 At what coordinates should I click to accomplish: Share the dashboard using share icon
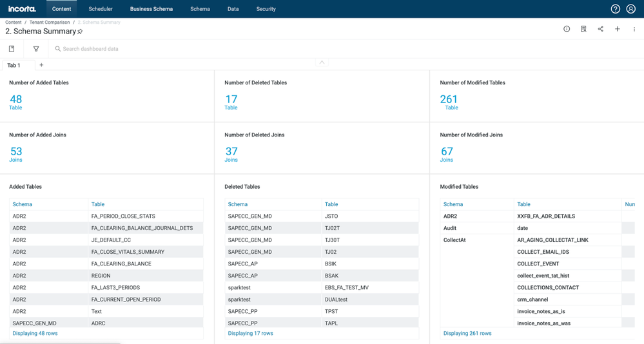[600, 29]
